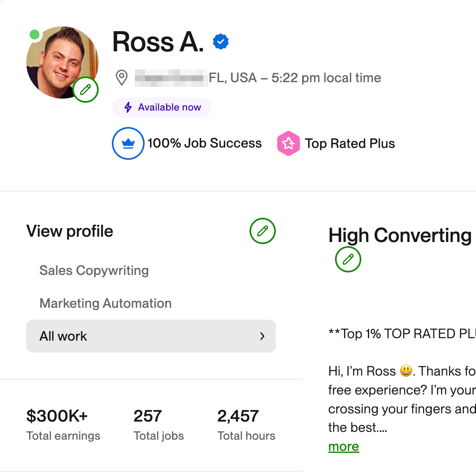The width and height of the screenshot is (476, 475).
Task: Select the Marketing Automation specialization
Action: point(105,303)
